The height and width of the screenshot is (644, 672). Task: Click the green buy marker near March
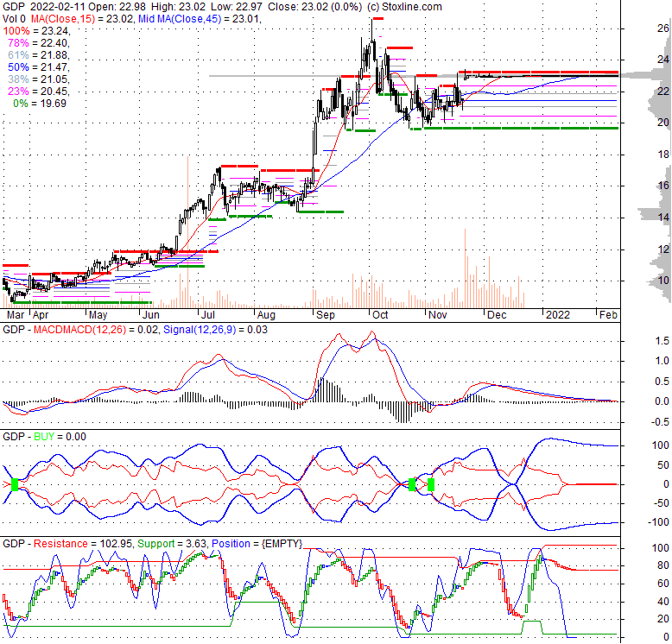15,484
